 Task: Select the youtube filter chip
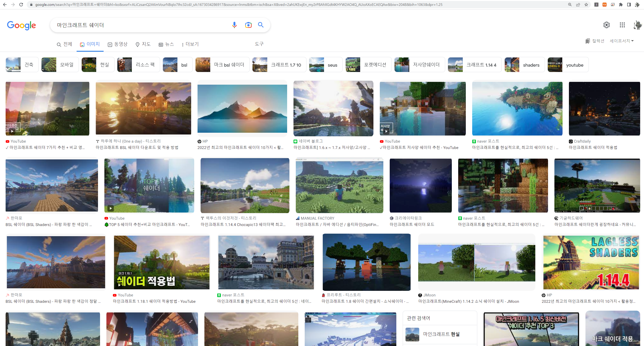pos(568,65)
